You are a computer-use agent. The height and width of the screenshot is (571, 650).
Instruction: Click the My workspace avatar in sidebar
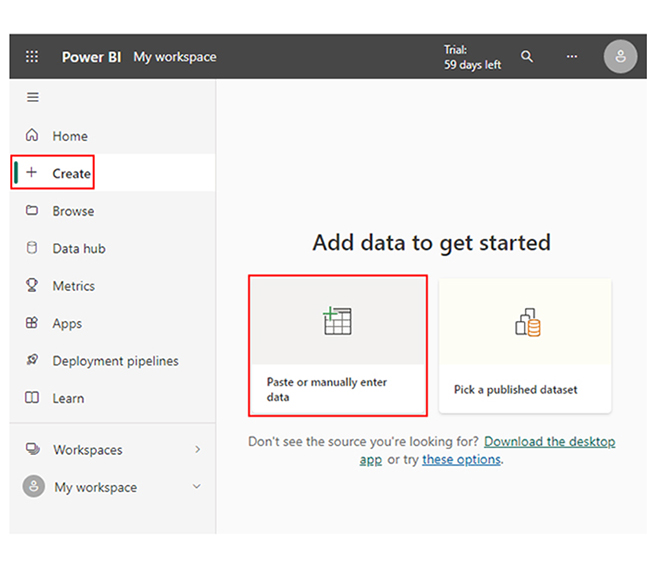point(34,486)
